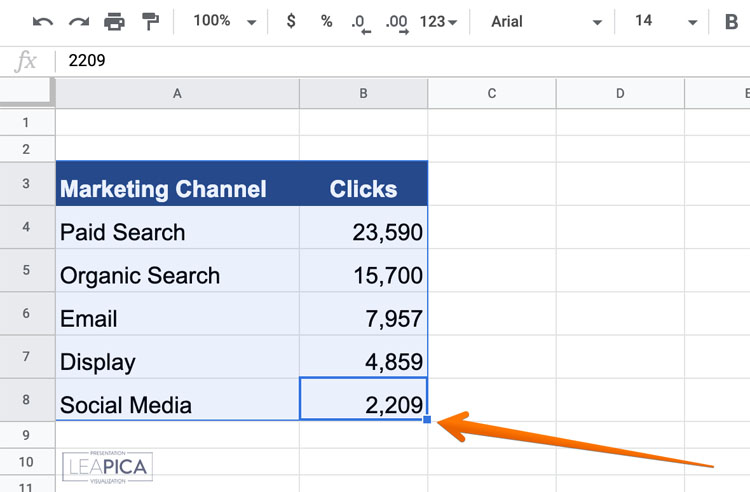Image resolution: width=750 pixels, height=492 pixels.
Task: Select the Paint format roller icon
Action: (150, 22)
